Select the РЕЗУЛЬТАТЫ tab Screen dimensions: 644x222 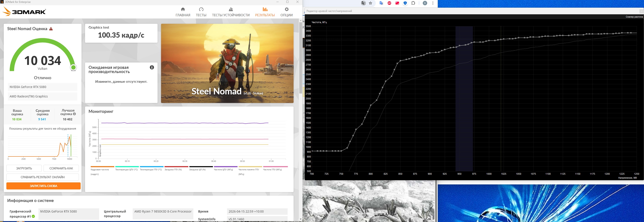pyautogui.click(x=265, y=12)
